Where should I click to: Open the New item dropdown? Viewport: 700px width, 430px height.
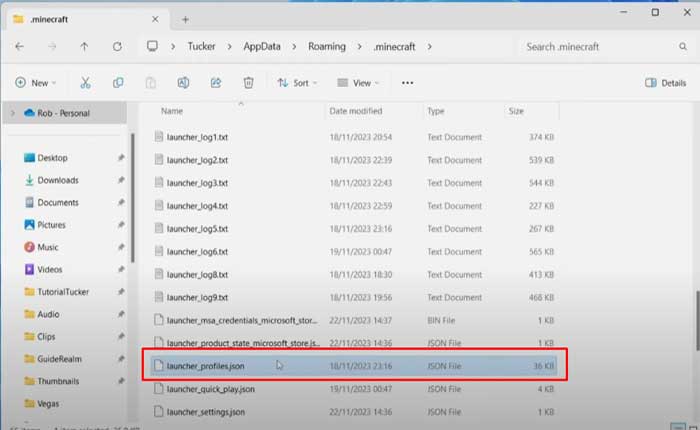coord(36,83)
